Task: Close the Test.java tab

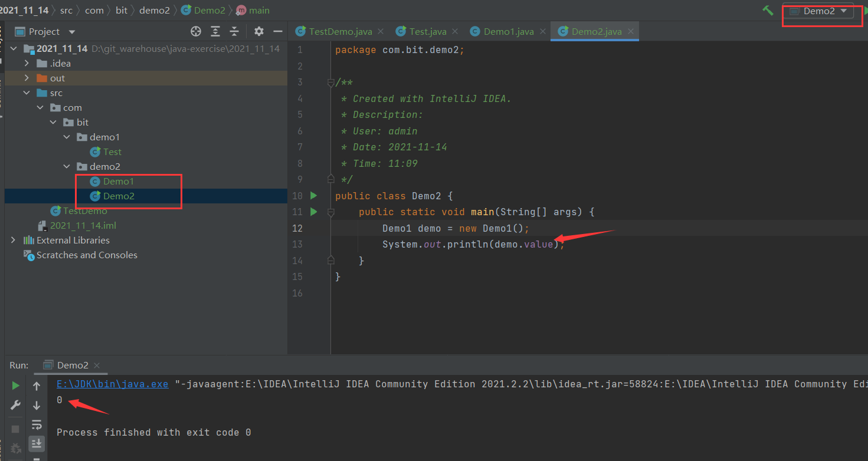Action: [455, 31]
